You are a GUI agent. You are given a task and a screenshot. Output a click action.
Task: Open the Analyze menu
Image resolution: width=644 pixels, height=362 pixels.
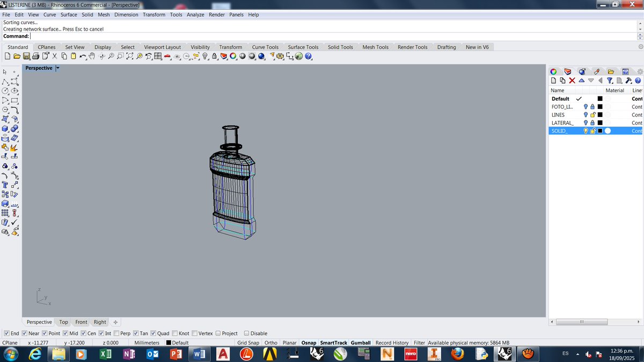tap(195, 14)
